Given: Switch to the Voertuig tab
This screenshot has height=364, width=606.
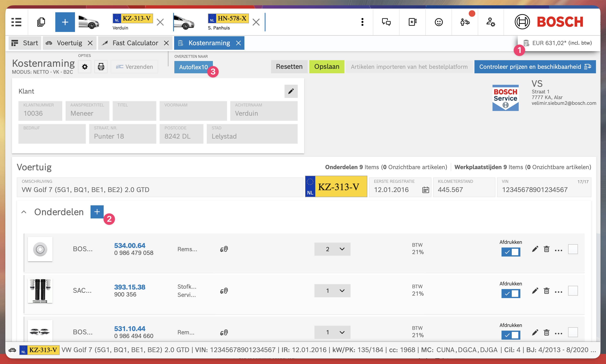Looking at the screenshot, I should (69, 43).
